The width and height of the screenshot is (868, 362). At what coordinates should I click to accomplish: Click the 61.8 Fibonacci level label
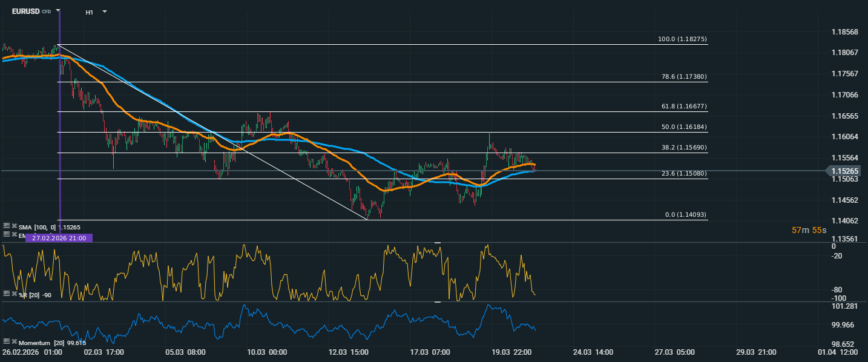[x=682, y=107]
